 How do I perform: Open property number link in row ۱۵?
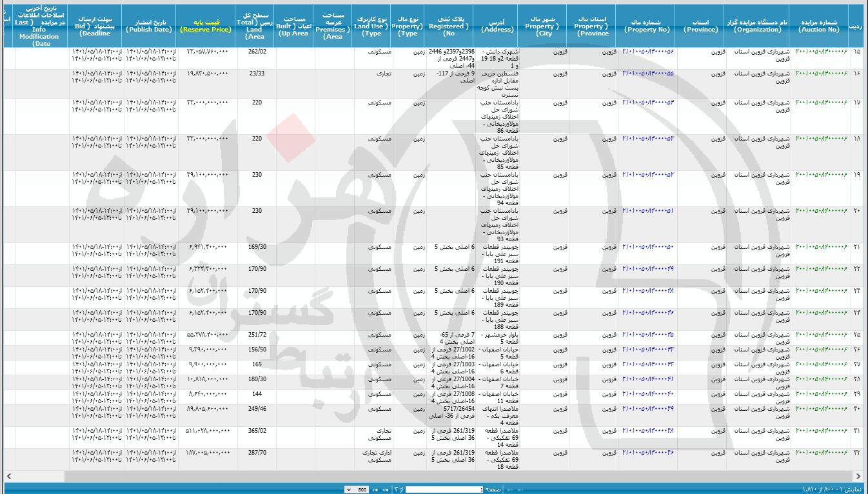pos(648,51)
